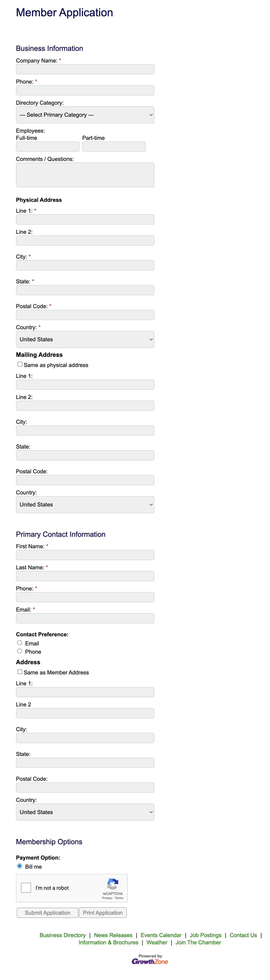Click the Comments / Questions text area
The width and height of the screenshot is (270, 980).
tap(85, 175)
